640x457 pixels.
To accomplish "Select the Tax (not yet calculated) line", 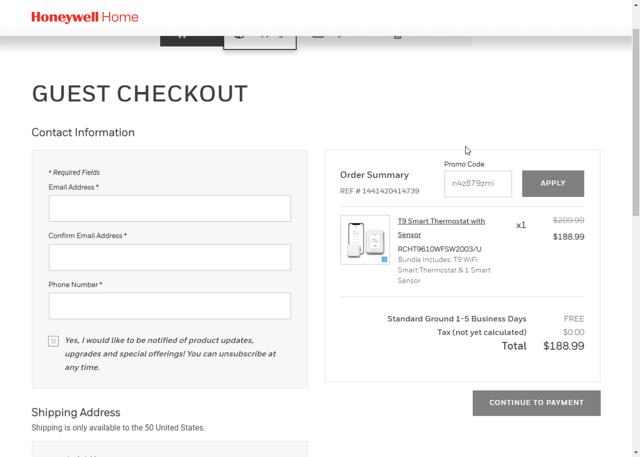I will [482, 332].
